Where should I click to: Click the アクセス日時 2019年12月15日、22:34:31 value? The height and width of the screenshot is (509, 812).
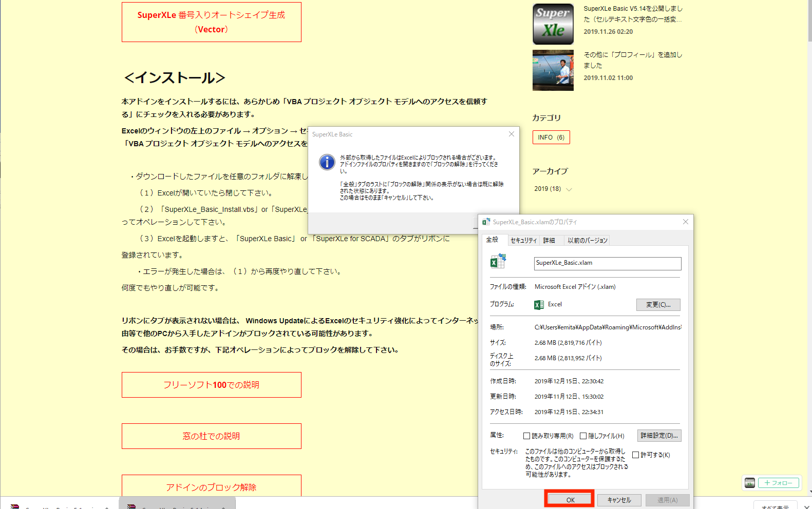pyautogui.click(x=569, y=412)
